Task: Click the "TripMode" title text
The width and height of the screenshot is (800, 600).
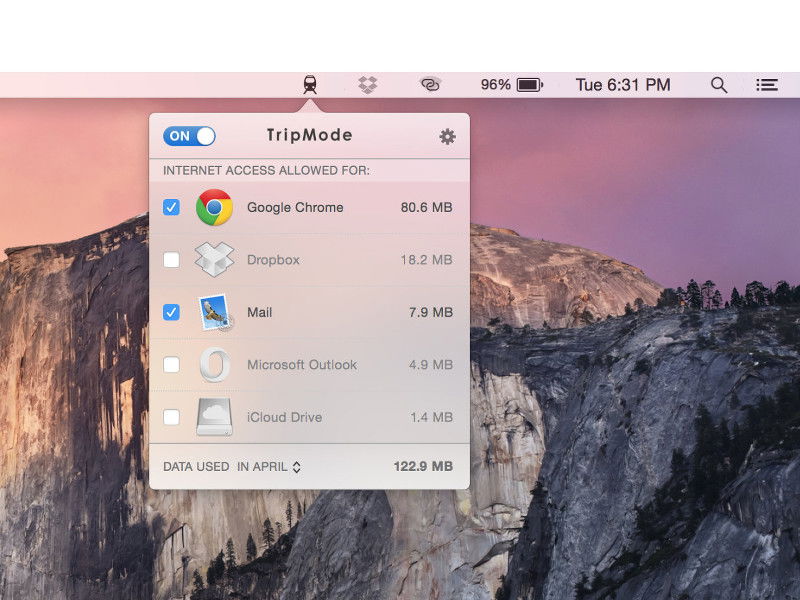Action: (310, 135)
